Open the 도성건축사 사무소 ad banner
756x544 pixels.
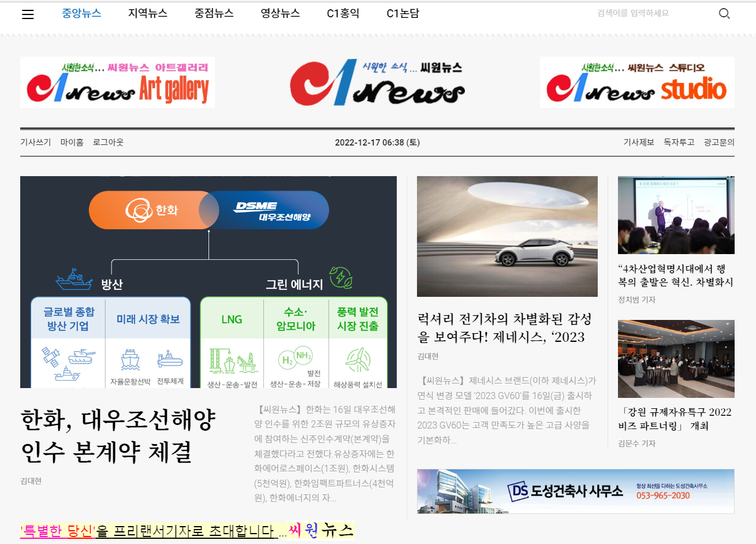click(576, 491)
